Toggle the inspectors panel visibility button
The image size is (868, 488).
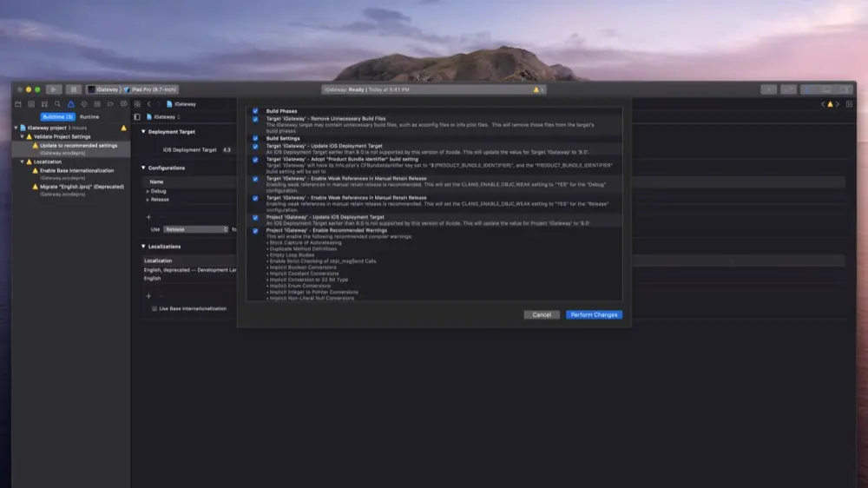tap(845, 89)
